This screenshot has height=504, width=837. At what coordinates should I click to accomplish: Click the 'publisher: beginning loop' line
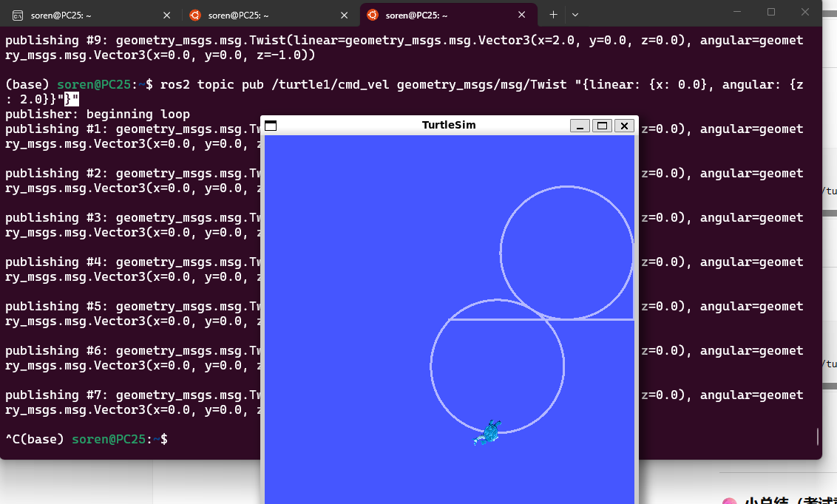[98, 114]
